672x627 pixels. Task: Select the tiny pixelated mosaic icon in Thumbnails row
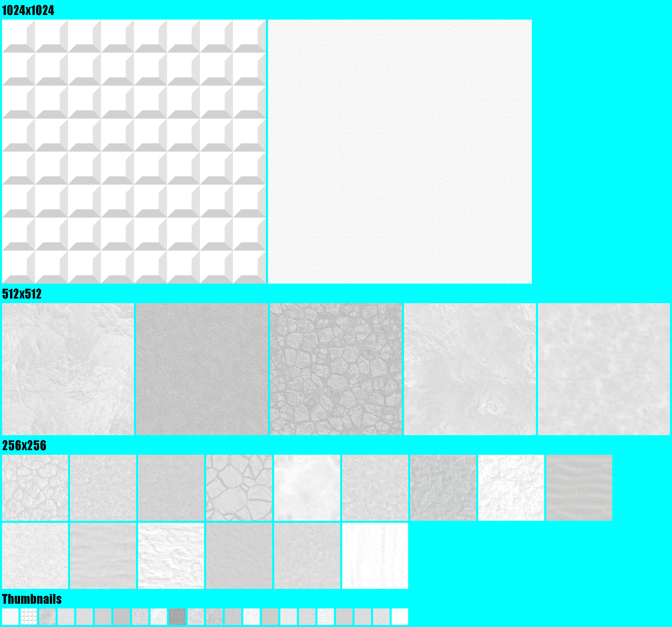pyautogui.click(x=196, y=616)
